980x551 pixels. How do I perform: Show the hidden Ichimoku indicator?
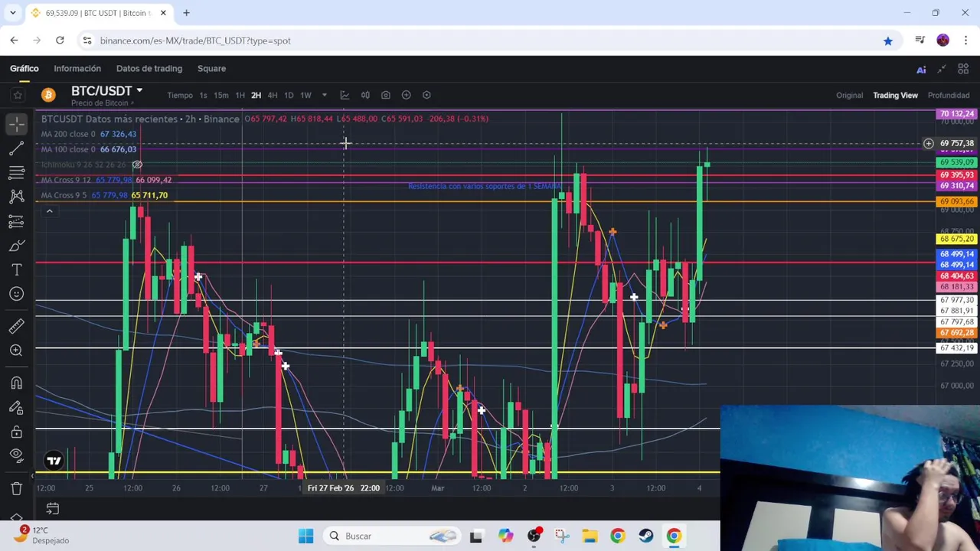click(x=137, y=165)
